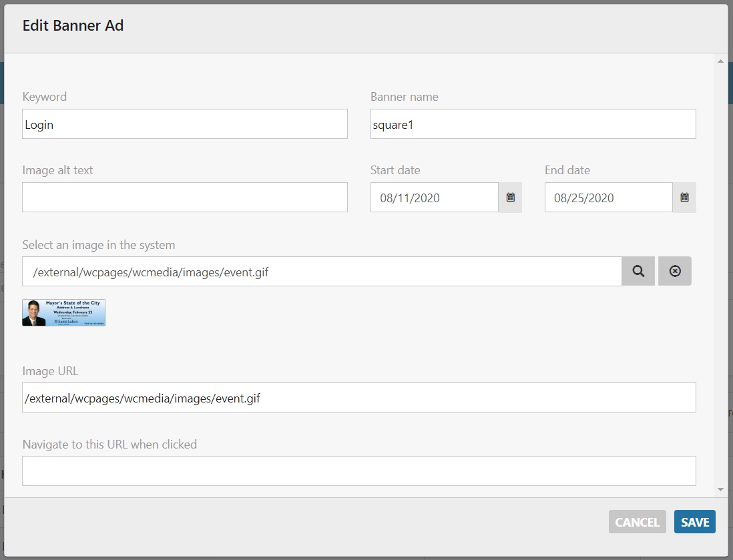Click the Banner name input field
Image resolution: width=733 pixels, height=560 pixels.
[533, 124]
